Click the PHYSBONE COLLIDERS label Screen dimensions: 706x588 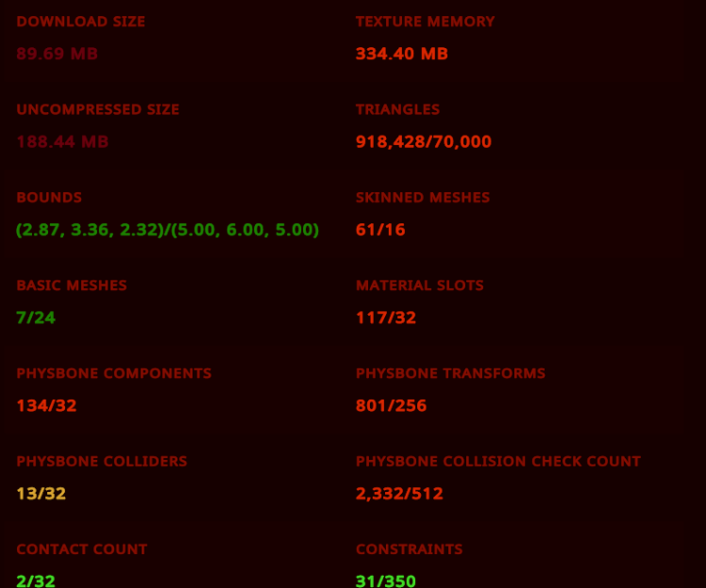pos(102,461)
